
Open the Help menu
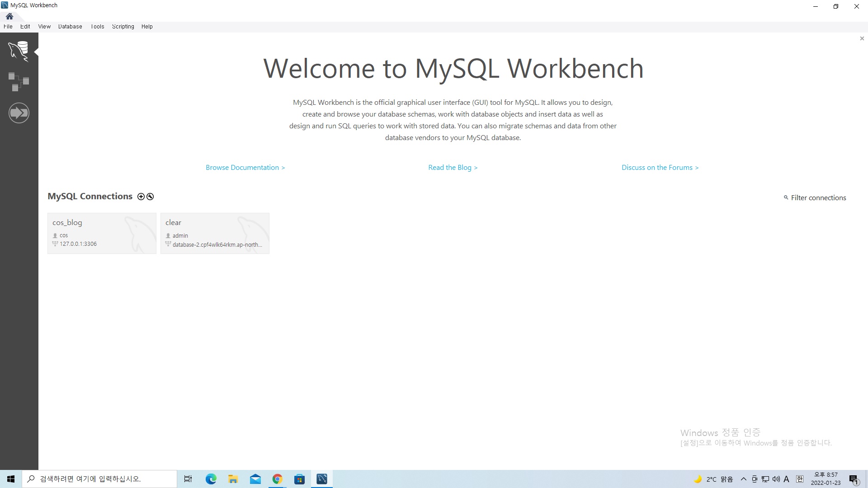(147, 27)
